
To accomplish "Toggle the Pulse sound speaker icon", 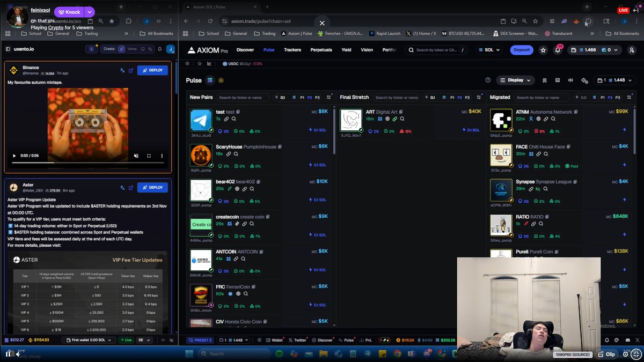I will (x=570, y=80).
